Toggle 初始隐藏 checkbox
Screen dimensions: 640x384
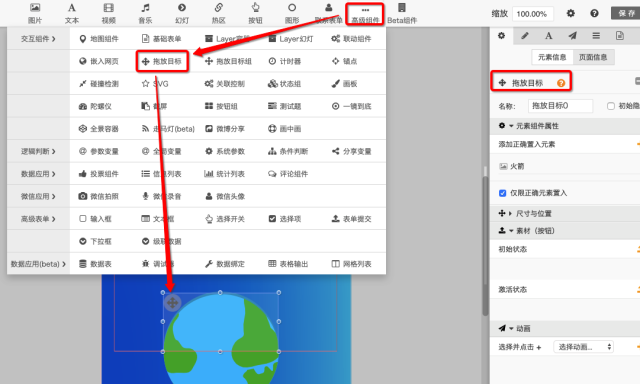(x=611, y=106)
